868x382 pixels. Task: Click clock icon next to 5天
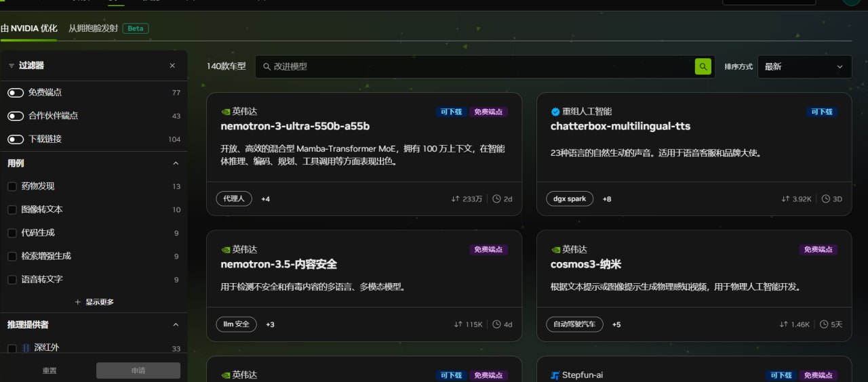pos(824,324)
